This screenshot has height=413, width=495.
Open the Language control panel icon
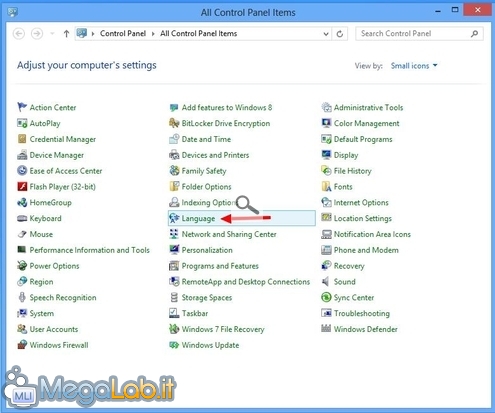pyautogui.click(x=174, y=218)
